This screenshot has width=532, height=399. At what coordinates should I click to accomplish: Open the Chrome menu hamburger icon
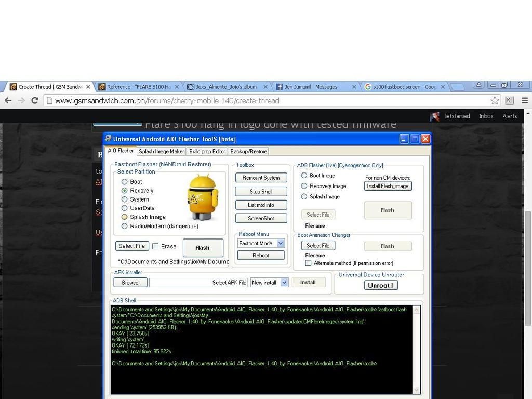pyautogui.click(x=525, y=100)
